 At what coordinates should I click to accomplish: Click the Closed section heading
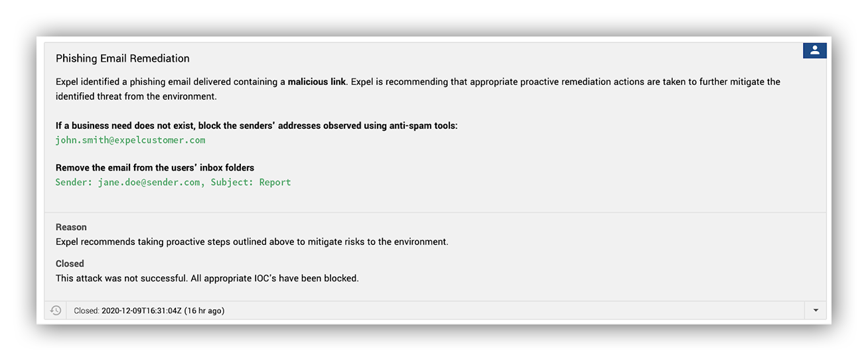pyautogui.click(x=70, y=263)
